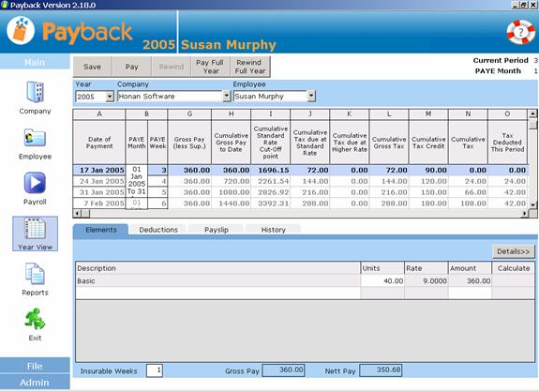Click the Rate value 9.0000

[427, 281]
